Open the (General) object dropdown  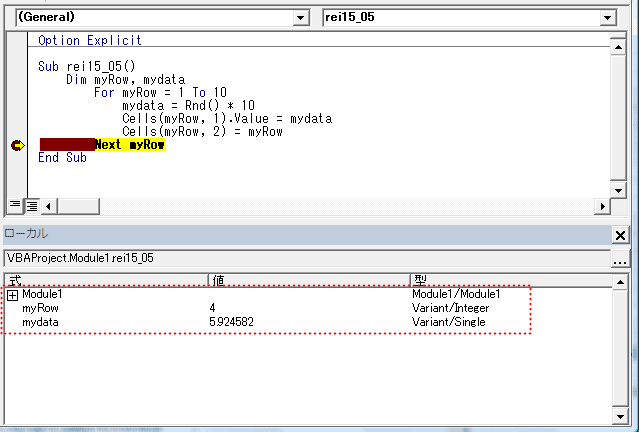[300, 18]
